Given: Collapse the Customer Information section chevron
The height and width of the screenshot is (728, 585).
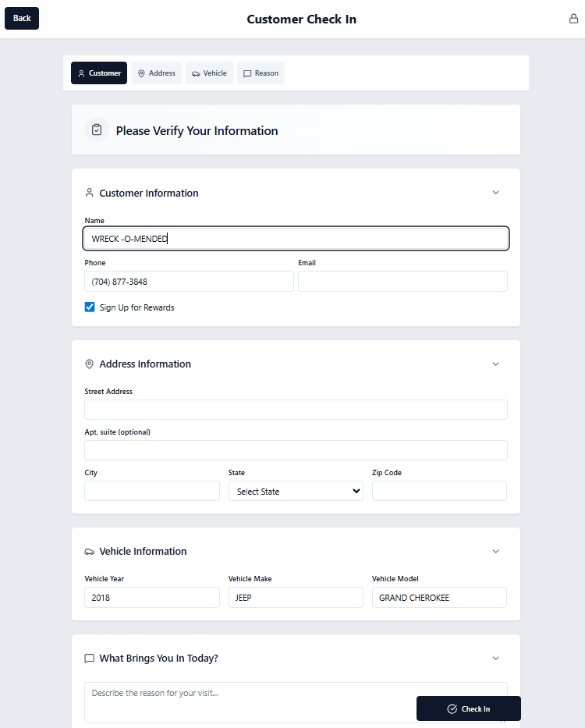Looking at the screenshot, I should point(495,193).
